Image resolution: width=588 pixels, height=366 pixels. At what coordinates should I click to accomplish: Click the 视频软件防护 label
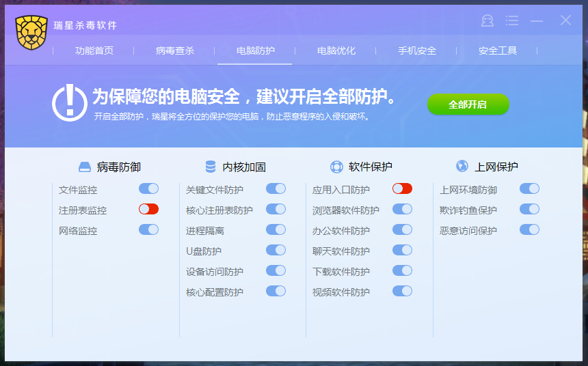coord(341,292)
